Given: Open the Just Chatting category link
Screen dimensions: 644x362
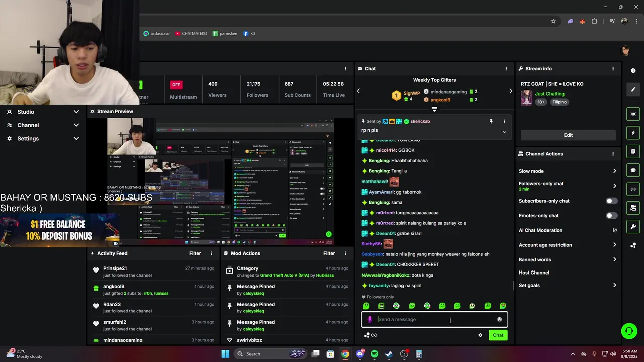Looking at the screenshot, I should click(x=549, y=94).
